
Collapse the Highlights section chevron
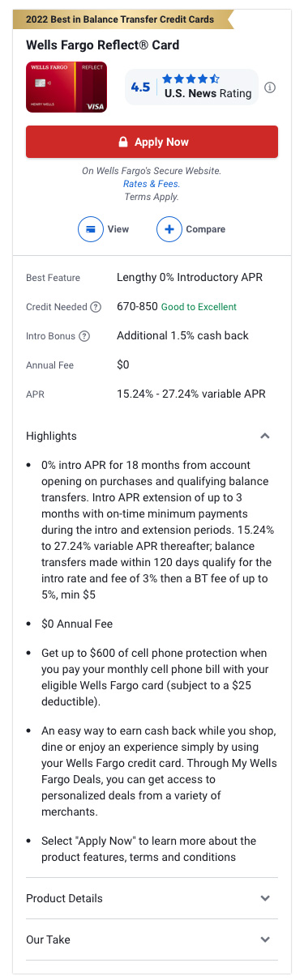click(264, 436)
